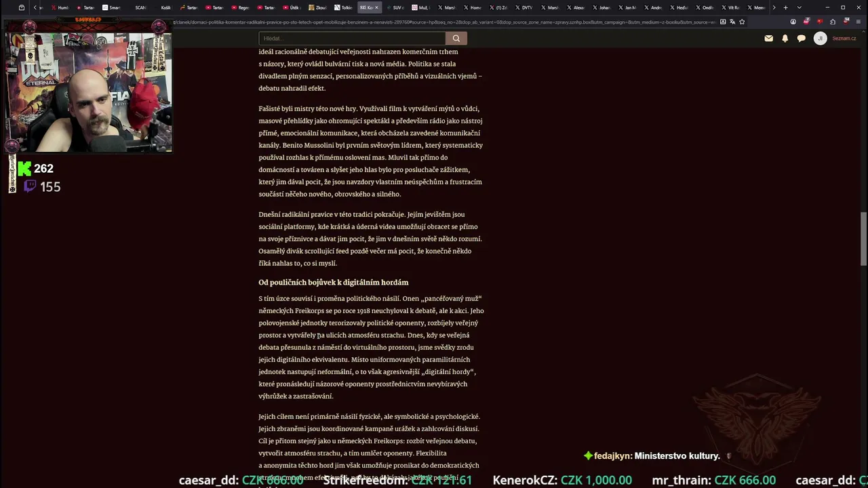868x488 pixels.
Task: Switch to the SUV tab
Action: pyautogui.click(x=395, y=7)
